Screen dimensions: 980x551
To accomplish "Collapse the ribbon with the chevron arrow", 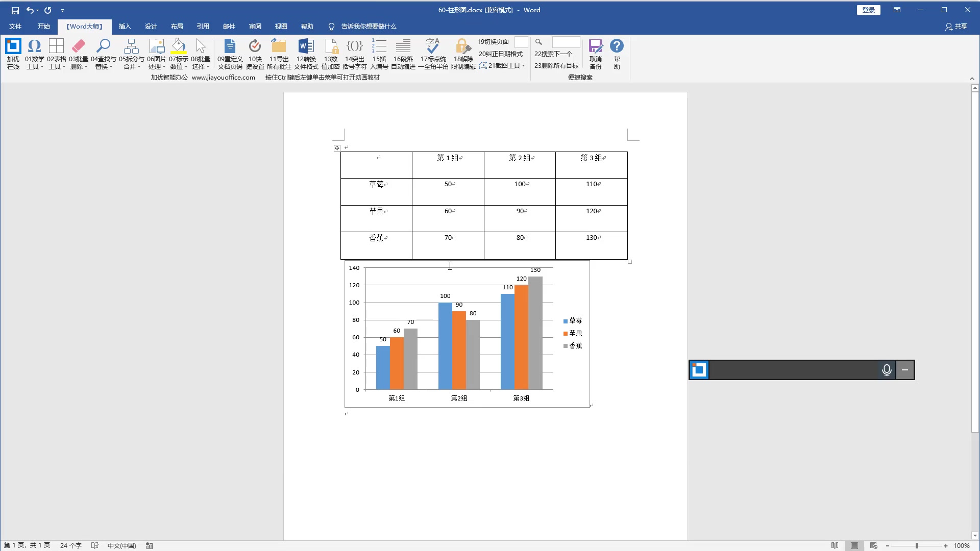I will point(972,79).
